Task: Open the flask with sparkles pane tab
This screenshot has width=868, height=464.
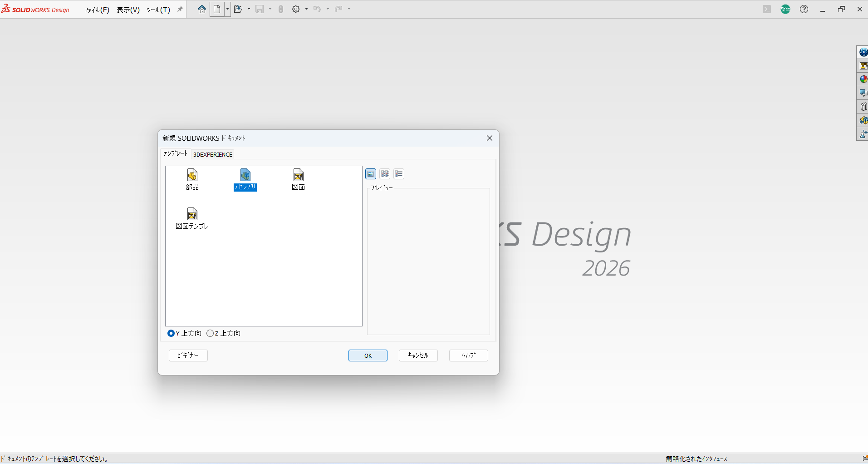Action: click(863, 134)
